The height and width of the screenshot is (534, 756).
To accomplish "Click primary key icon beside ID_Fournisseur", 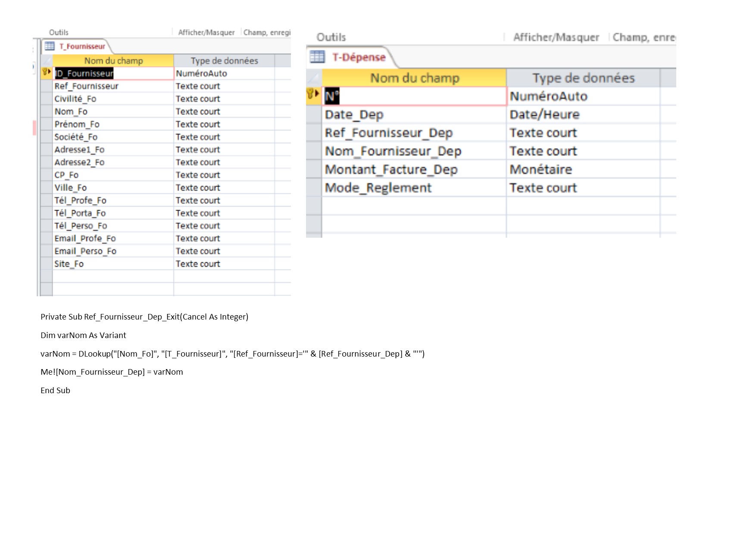I will [46, 72].
